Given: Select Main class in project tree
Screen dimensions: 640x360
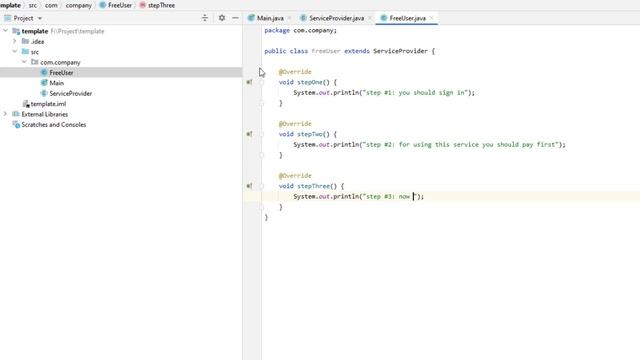Looking at the screenshot, I should point(56,83).
